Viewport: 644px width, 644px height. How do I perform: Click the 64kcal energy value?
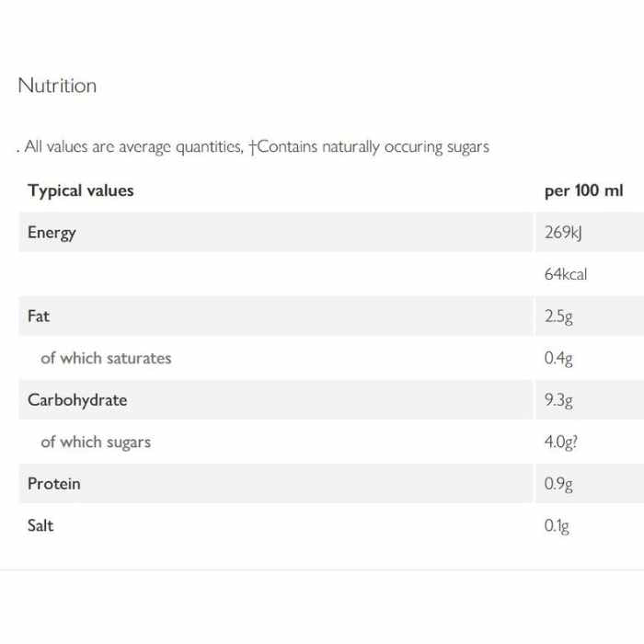[565, 274]
